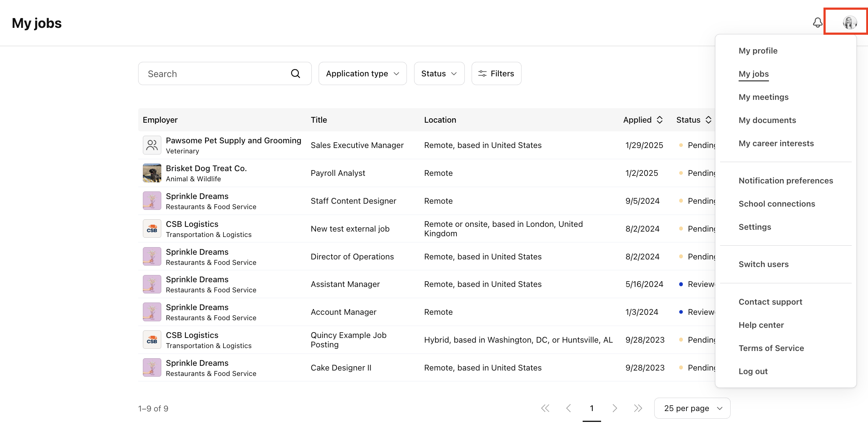Open the Assistant Manager job
The width and height of the screenshot is (868, 440).
pyautogui.click(x=345, y=284)
